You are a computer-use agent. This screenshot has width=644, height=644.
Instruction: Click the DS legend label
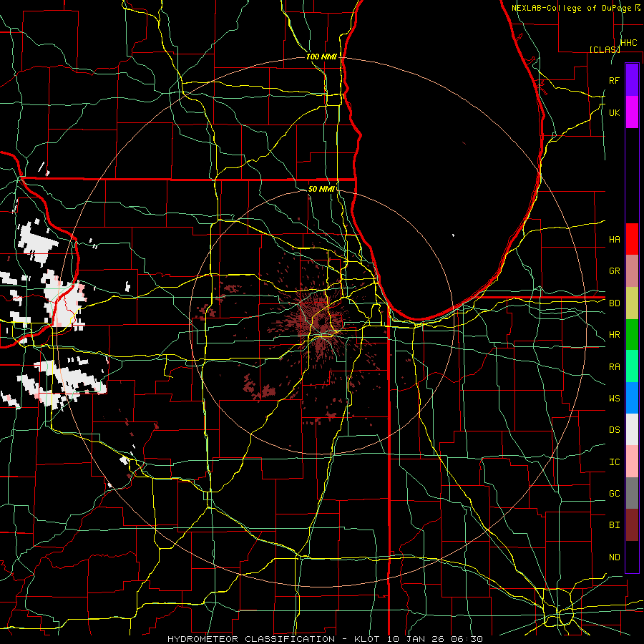614,429
